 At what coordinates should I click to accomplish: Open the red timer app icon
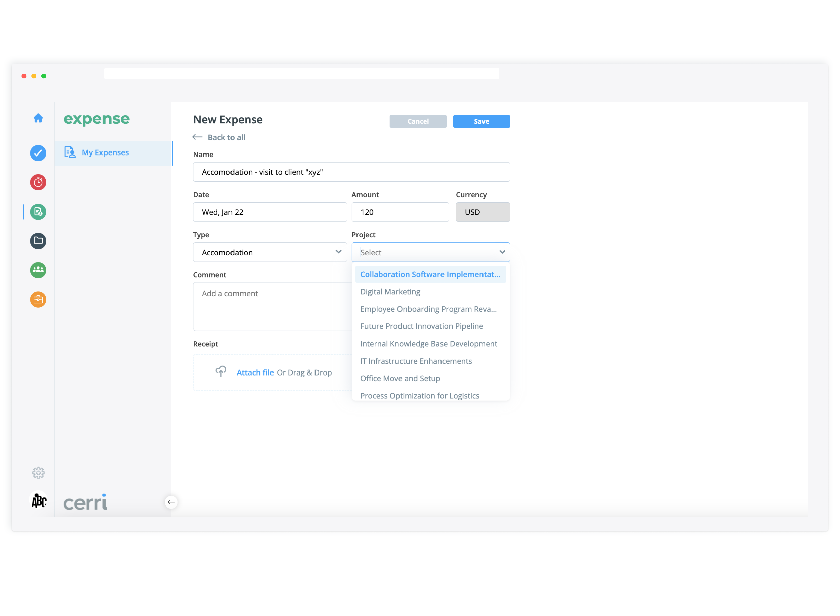click(x=38, y=183)
